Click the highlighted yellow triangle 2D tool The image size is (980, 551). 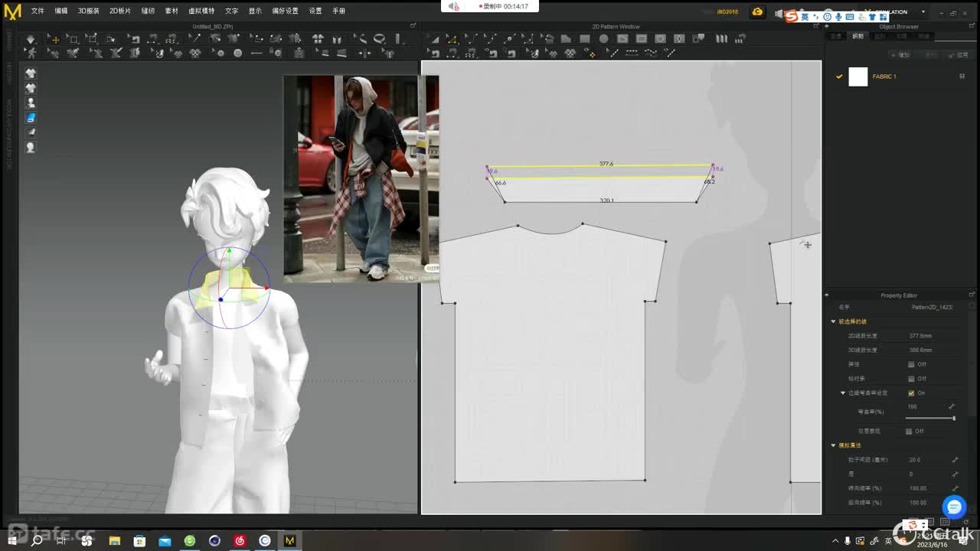452,38
